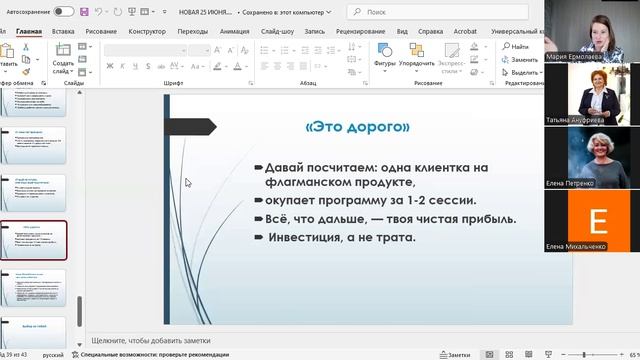This screenshot has width=640, height=360.
Task: Click the Increase Font Size icon
Action: point(218,50)
